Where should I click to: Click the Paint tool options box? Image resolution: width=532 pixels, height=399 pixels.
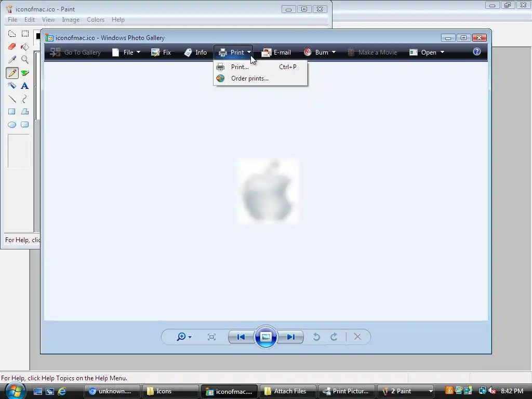19,151
